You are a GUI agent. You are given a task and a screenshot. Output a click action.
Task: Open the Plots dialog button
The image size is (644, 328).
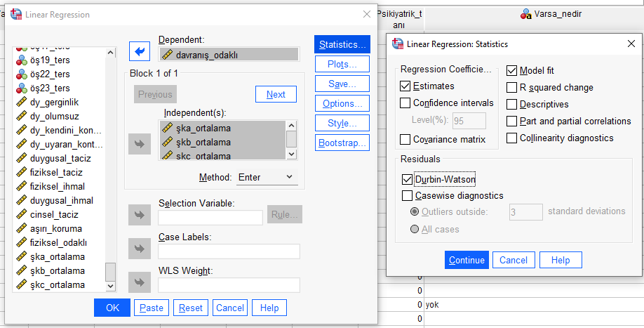[342, 64]
